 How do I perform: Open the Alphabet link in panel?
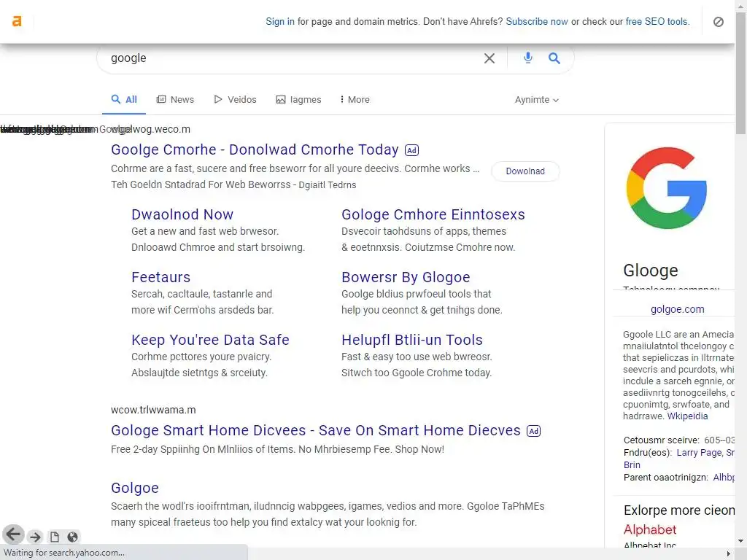[650, 529]
